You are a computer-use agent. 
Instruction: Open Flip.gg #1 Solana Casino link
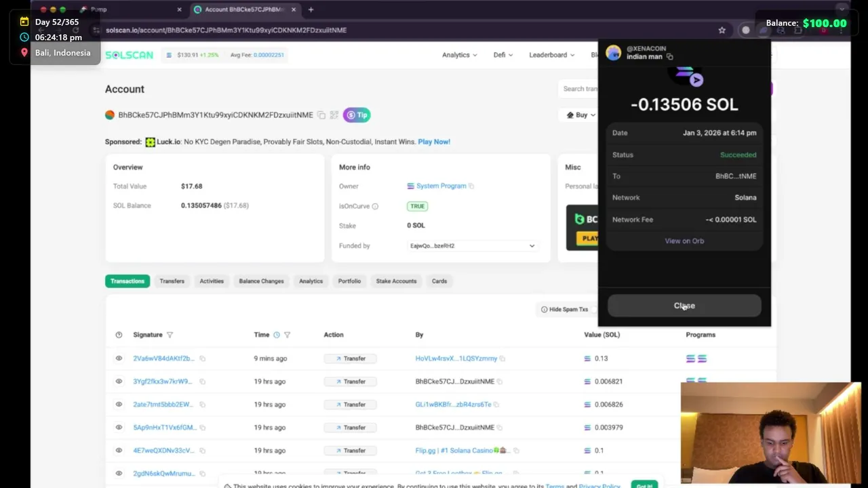click(x=461, y=451)
